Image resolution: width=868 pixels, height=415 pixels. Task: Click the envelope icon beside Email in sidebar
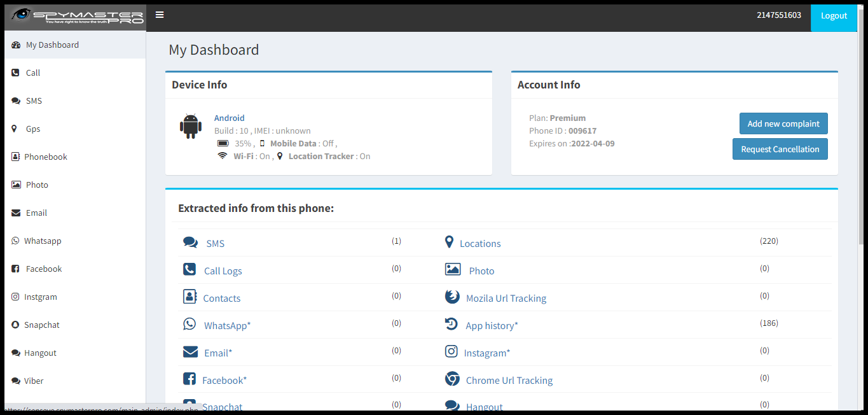click(16, 213)
